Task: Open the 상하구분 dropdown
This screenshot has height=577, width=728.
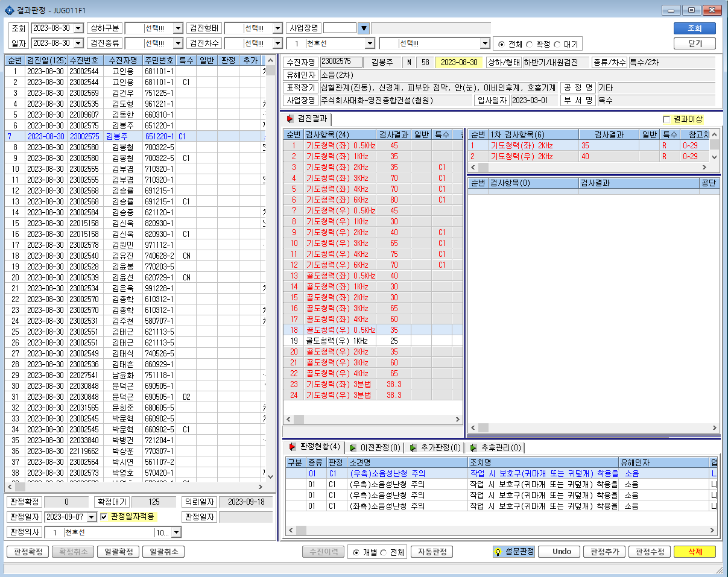Action: (178, 28)
